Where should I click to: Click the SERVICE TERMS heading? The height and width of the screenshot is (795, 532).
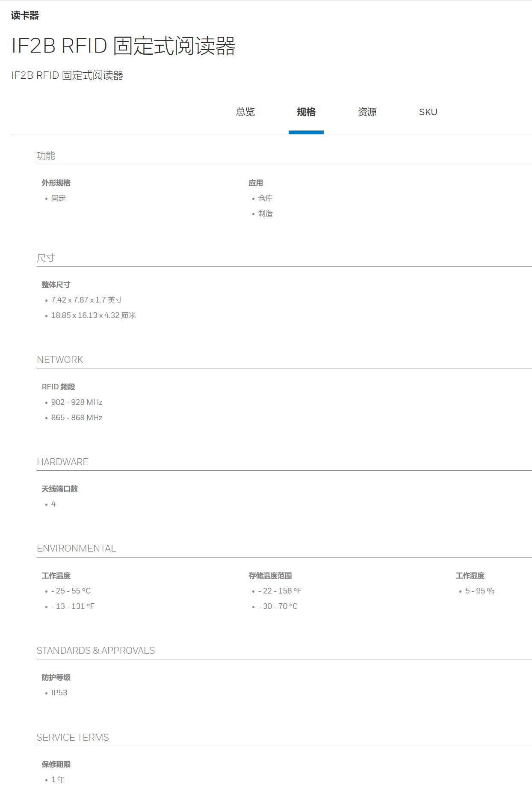tap(73, 738)
